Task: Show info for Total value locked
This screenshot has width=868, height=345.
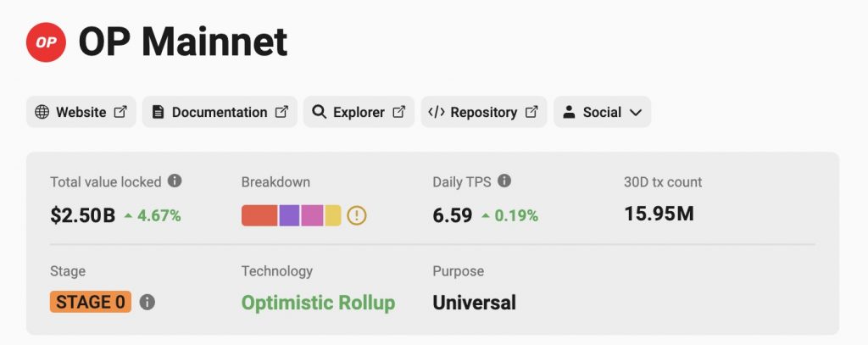Action: [x=175, y=181]
